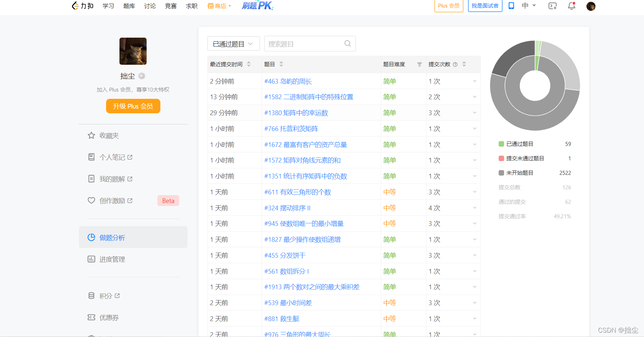Open the 商店 dropdown menu
This screenshot has height=337, width=644.
tap(219, 6)
